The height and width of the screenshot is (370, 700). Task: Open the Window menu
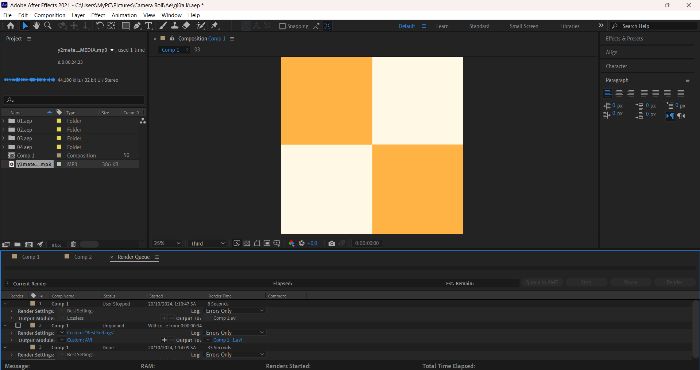coord(171,15)
